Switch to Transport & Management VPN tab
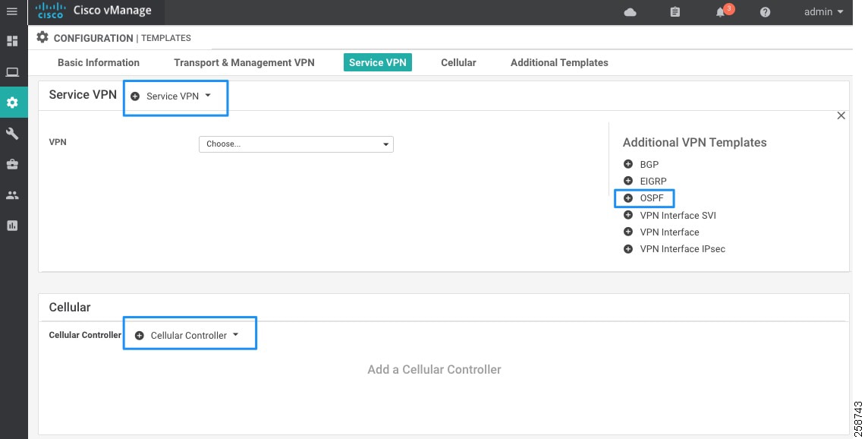868x439 pixels. coord(244,62)
